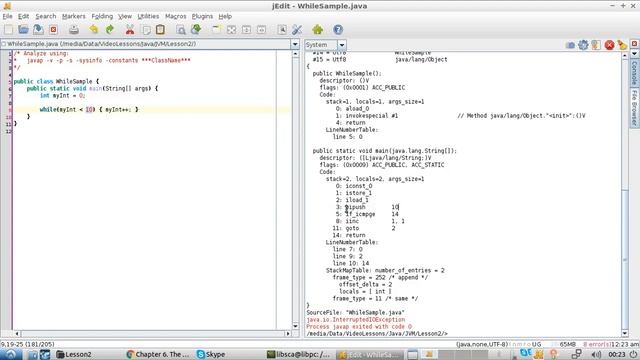Paste from the clipboard icon

160,29
